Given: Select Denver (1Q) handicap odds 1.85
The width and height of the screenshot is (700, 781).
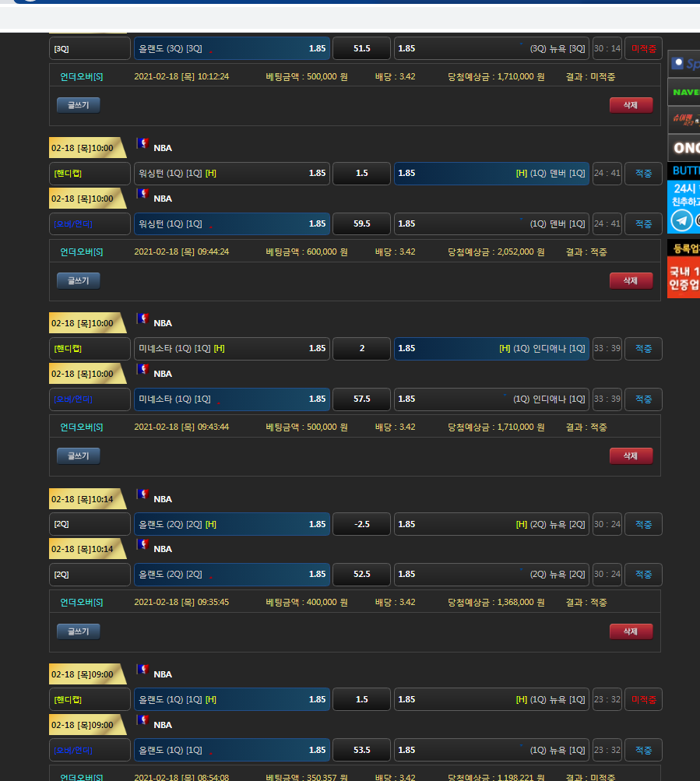Looking at the screenshot, I should coord(491,173).
